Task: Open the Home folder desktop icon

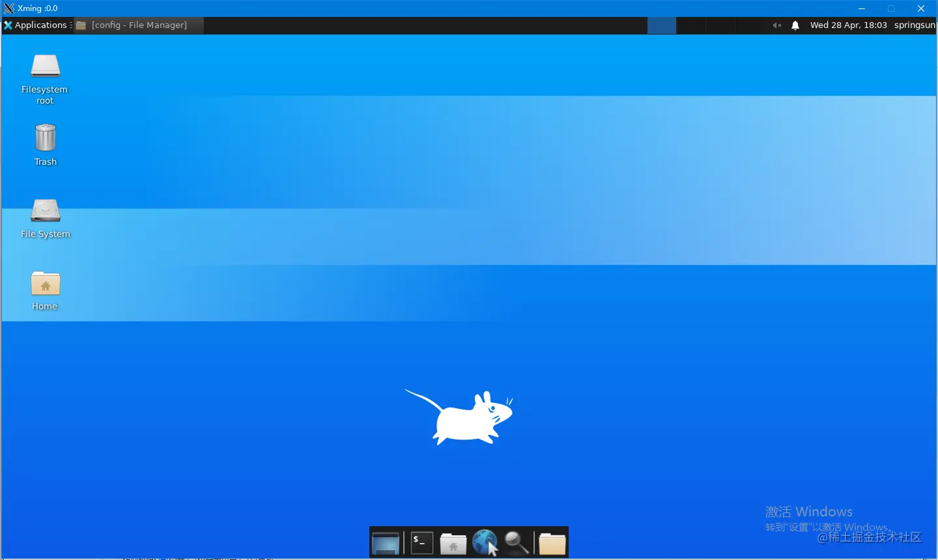Action: coord(46,290)
